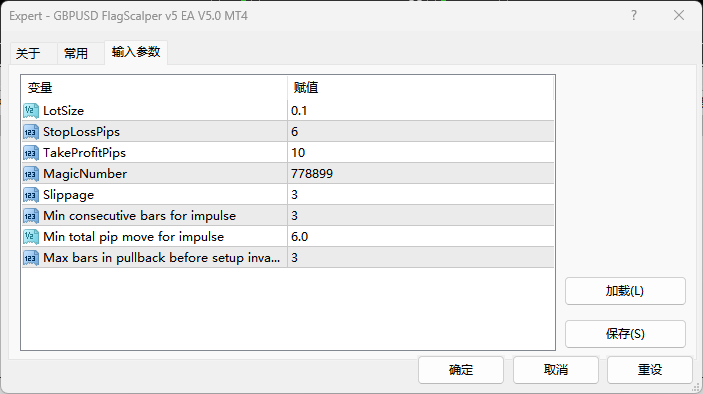This screenshot has height=394, width=703.
Task: Edit the TakeProfitPips value 10
Action: click(421, 153)
